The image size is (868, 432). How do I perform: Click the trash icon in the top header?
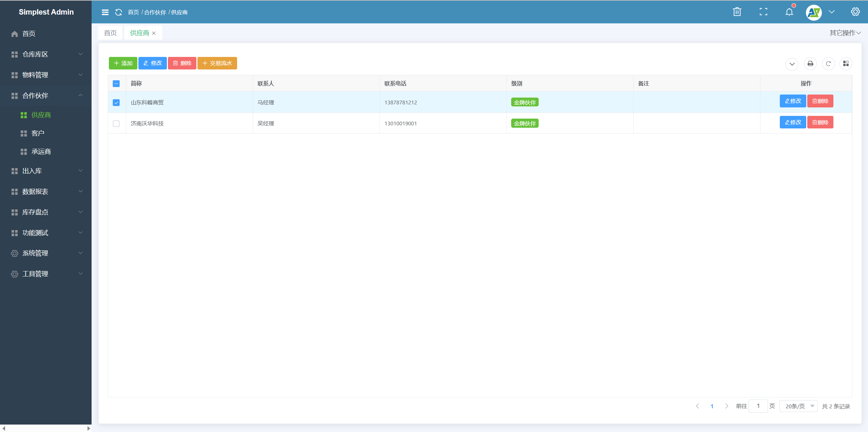[737, 12]
